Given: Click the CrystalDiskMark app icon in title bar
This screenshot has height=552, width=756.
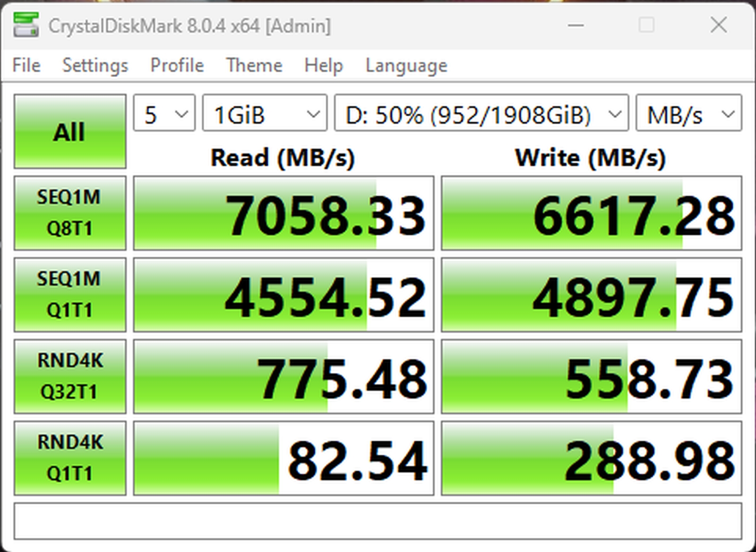Looking at the screenshot, I should pyautogui.click(x=26, y=25).
